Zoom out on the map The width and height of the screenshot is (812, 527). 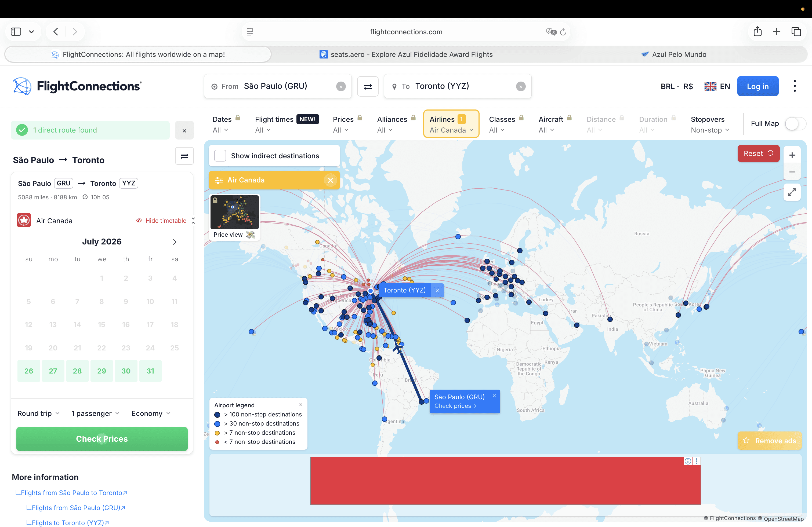click(792, 172)
